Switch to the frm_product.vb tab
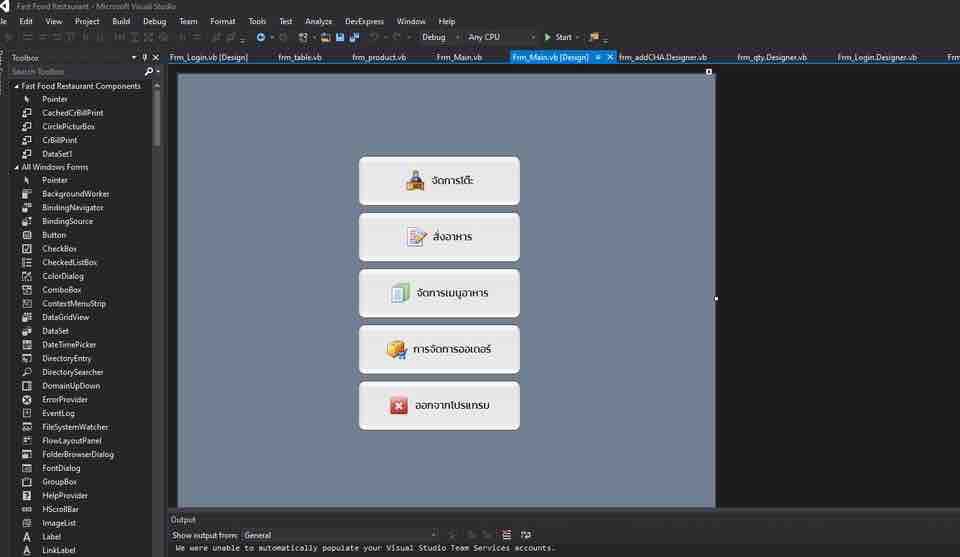 click(379, 58)
